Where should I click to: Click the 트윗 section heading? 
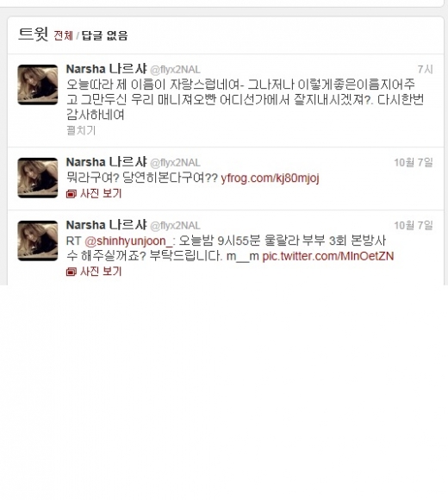pyautogui.click(x=33, y=34)
